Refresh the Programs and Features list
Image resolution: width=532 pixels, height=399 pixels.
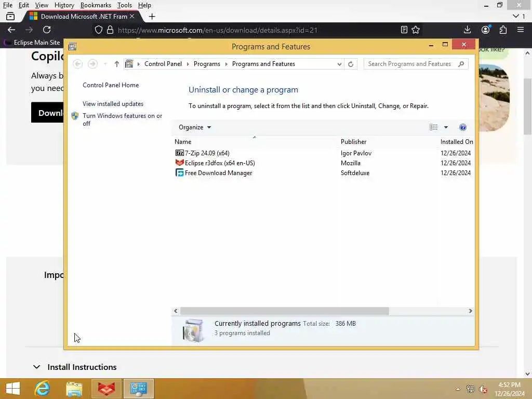[x=351, y=64]
